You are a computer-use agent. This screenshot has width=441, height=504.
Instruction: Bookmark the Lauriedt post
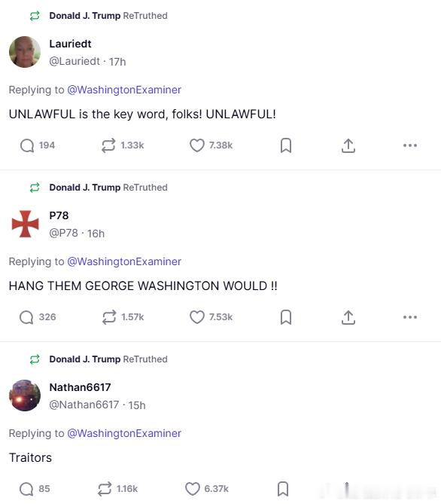pos(286,145)
